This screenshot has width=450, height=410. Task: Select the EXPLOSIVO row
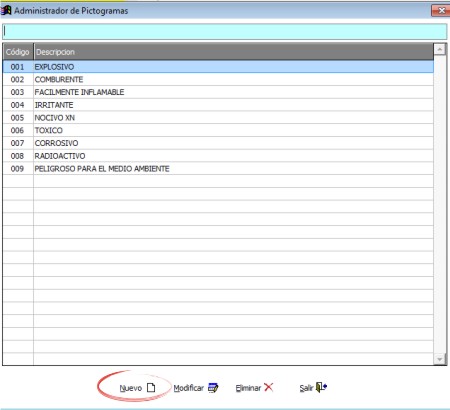(218, 67)
